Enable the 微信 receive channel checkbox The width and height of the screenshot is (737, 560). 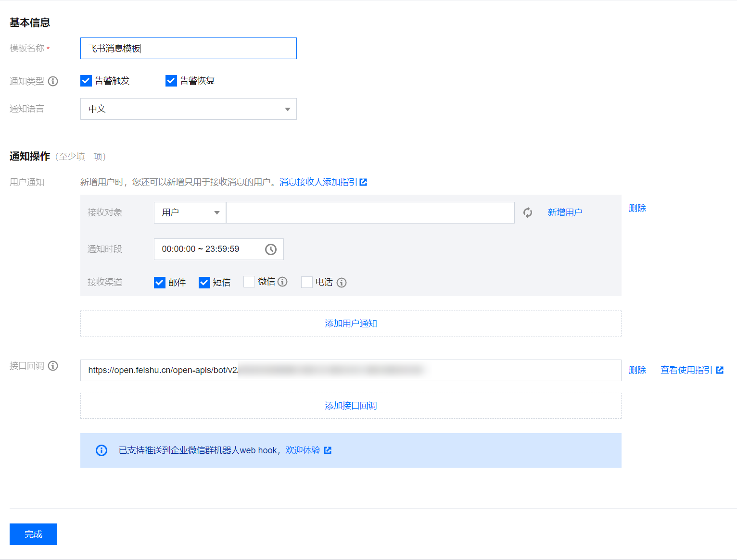click(x=249, y=282)
